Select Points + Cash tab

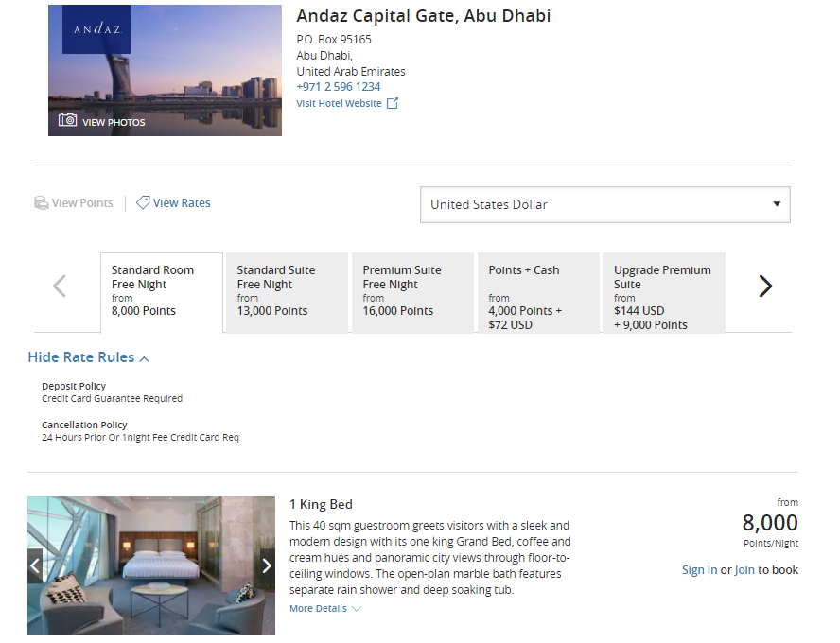click(x=538, y=293)
